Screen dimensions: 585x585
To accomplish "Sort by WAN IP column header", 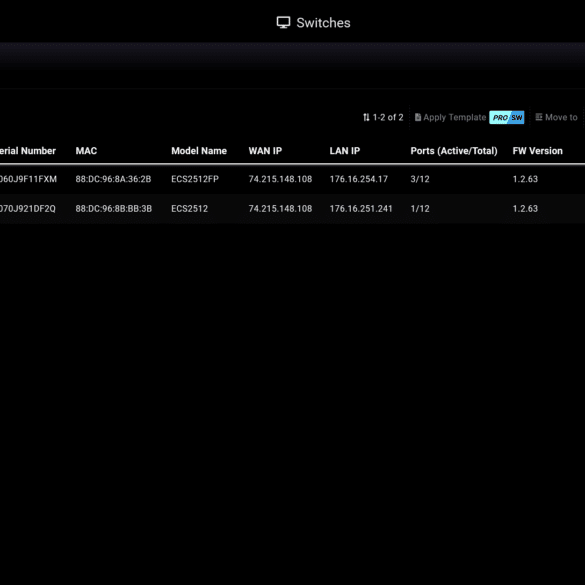I will coord(265,151).
